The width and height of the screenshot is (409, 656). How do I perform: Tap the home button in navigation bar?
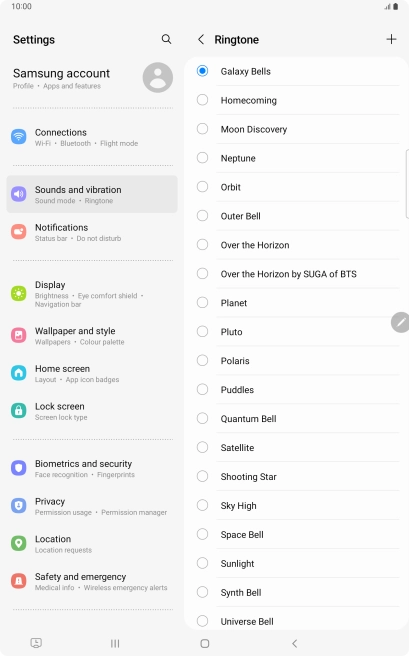click(x=204, y=643)
